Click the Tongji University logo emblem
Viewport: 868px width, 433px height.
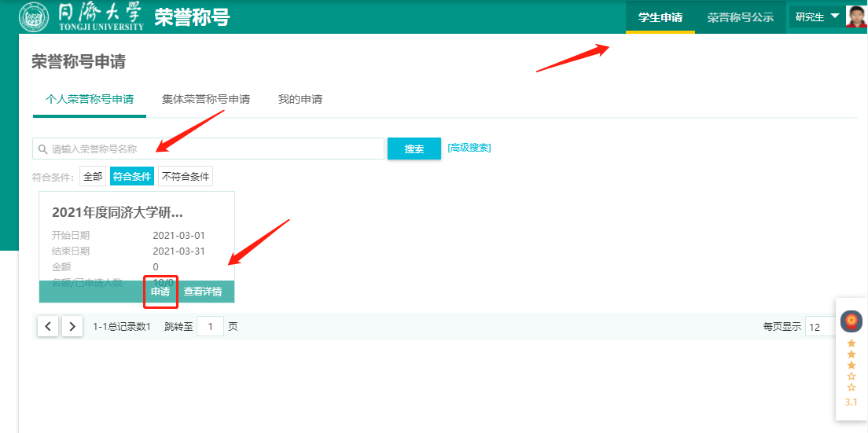33,17
